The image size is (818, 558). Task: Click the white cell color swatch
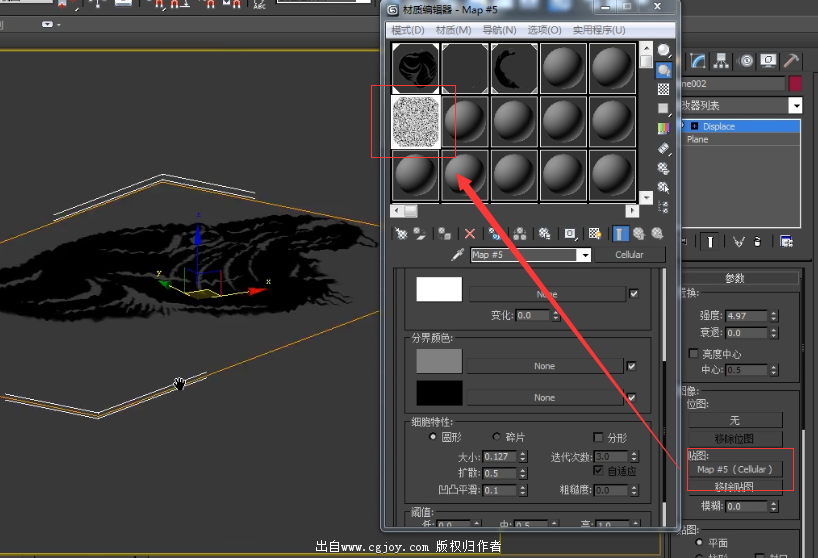click(x=439, y=290)
